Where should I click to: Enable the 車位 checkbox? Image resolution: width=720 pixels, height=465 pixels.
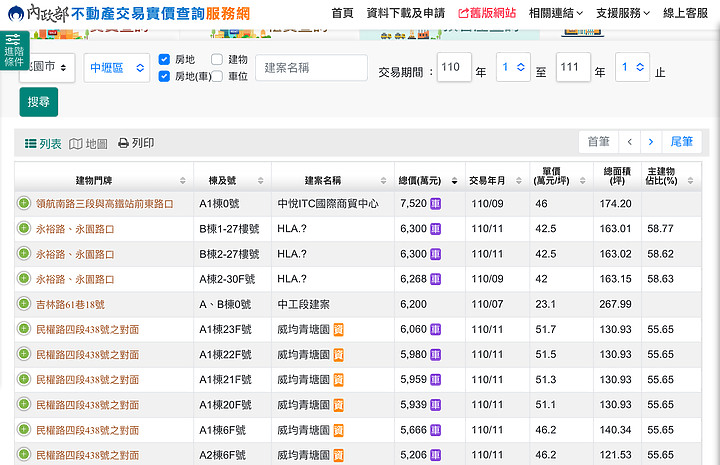tap(217, 76)
